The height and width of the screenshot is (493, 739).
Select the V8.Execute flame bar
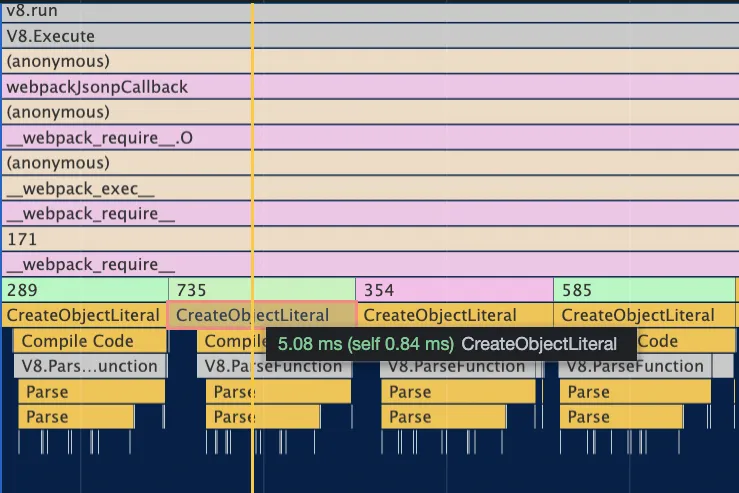(370, 36)
